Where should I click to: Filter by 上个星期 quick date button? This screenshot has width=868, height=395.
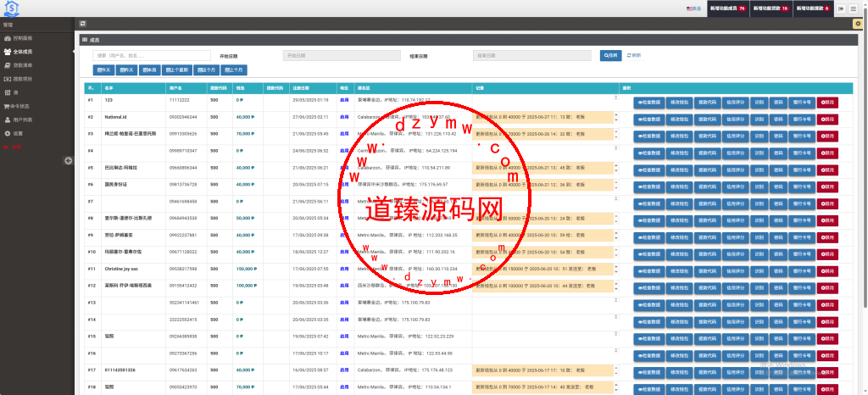tap(177, 70)
